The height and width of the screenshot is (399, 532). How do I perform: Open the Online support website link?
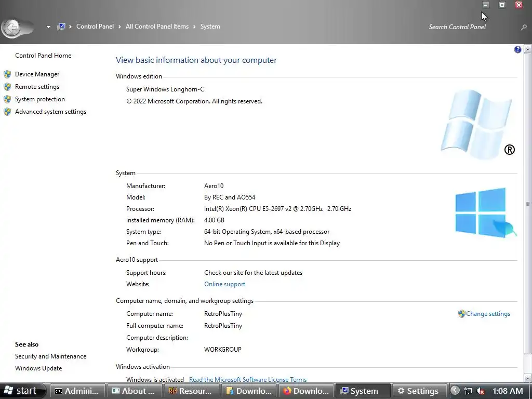(x=224, y=284)
